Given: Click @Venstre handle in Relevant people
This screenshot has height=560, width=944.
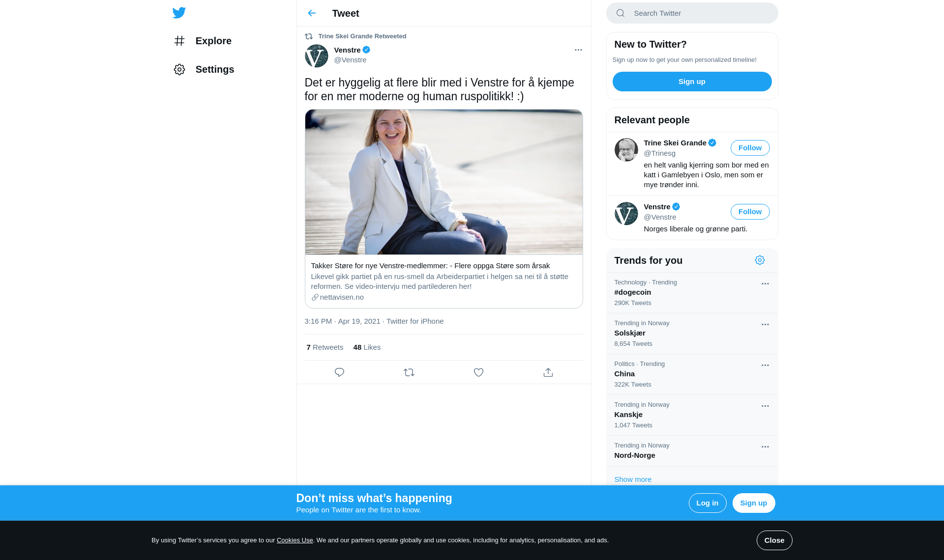Looking at the screenshot, I should click(660, 217).
